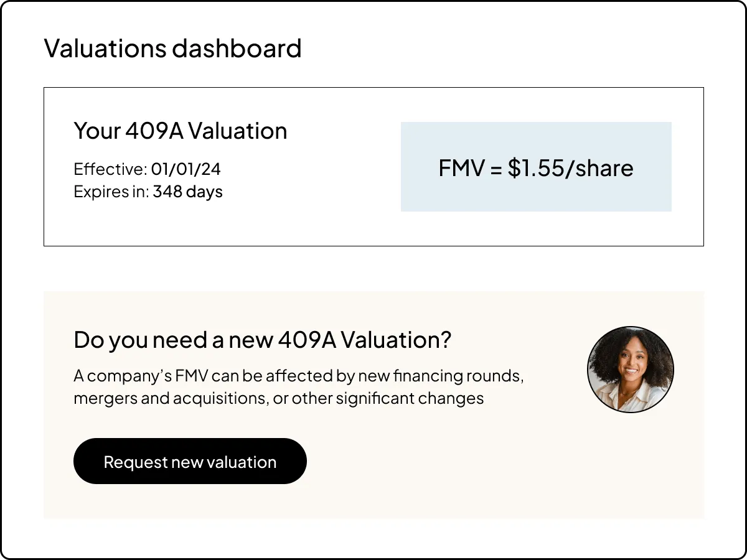Click the Do you need a new 409A Valuation heading
The height and width of the screenshot is (560, 747).
click(x=263, y=340)
